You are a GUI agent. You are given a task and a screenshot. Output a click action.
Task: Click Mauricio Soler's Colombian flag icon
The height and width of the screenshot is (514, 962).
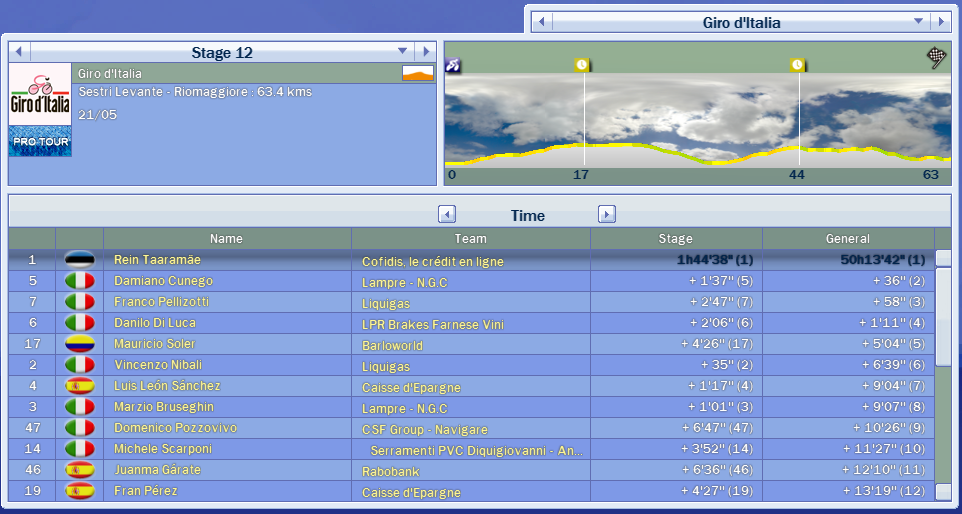pyautogui.click(x=79, y=344)
